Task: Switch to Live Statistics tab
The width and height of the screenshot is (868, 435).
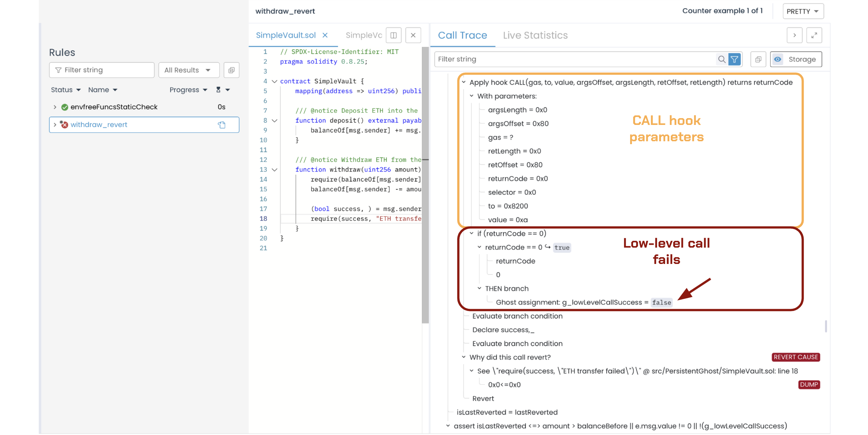Action: point(535,35)
